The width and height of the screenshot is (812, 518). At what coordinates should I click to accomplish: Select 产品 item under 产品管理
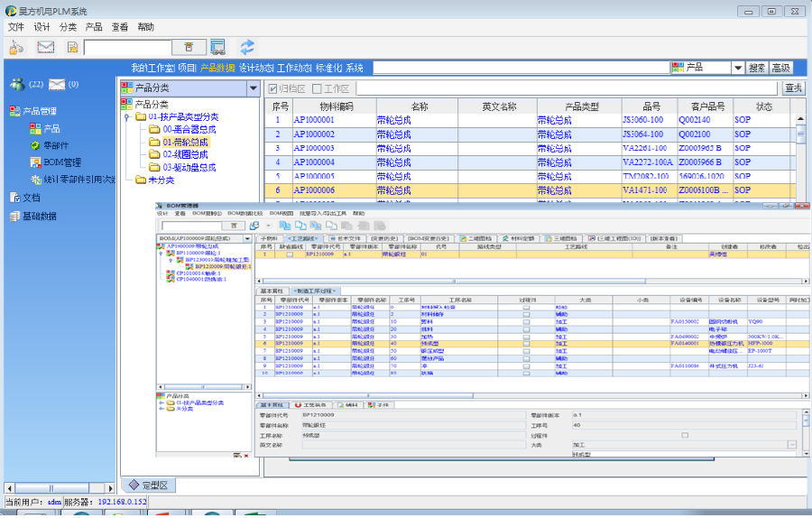(51, 129)
